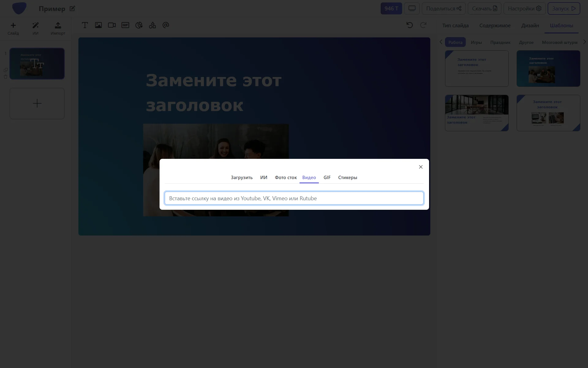Delete slide 1 with trash icon

(6, 77)
